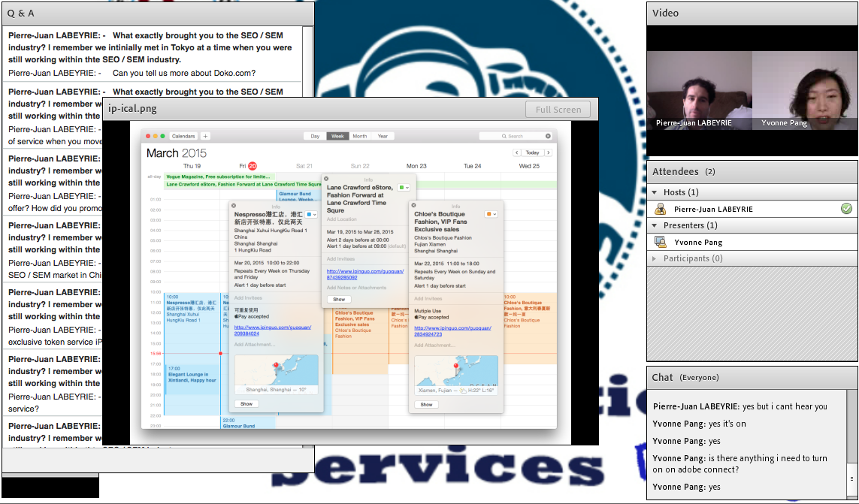This screenshot has width=859, height=504.
Task: Close the Nespresso event info popup
Action: 234,206
